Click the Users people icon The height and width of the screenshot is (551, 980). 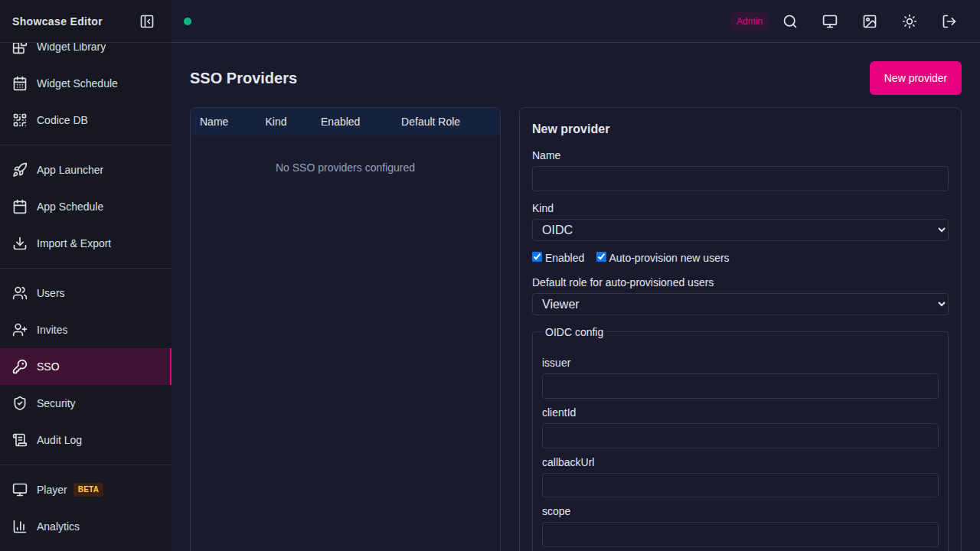click(20, 293)
